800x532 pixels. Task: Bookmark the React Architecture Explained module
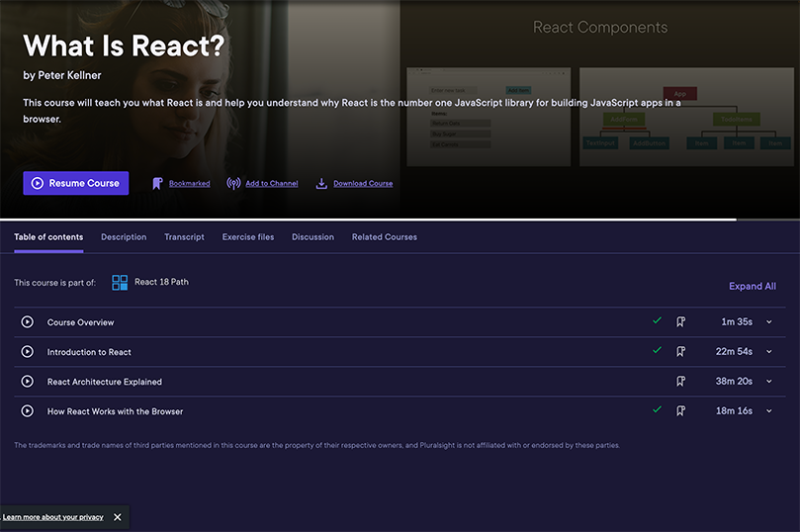680,381
